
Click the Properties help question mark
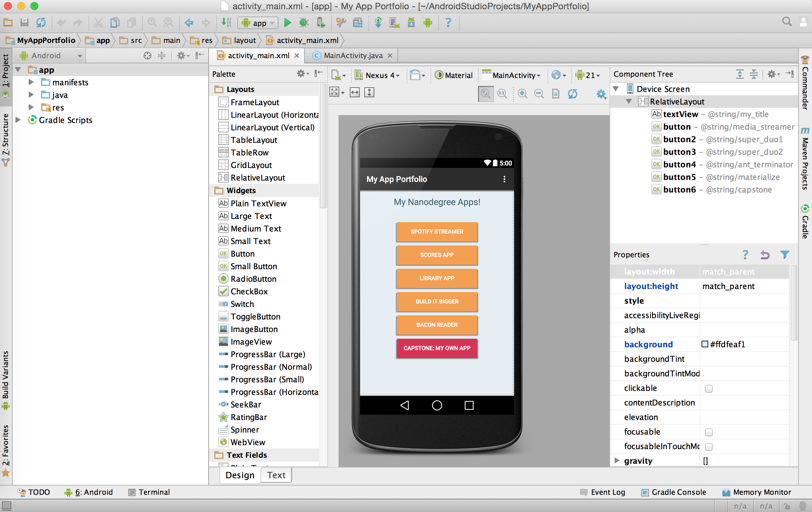(x=745, y=255)
